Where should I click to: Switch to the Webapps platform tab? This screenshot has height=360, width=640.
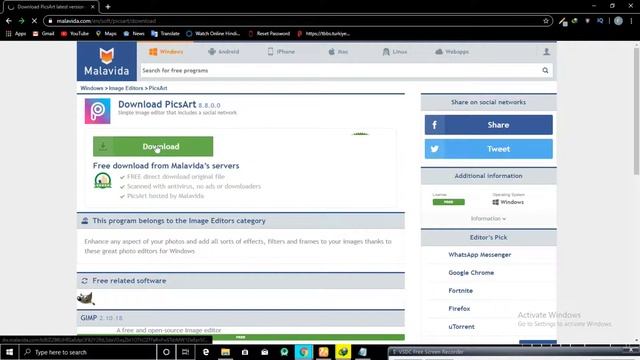452,52
